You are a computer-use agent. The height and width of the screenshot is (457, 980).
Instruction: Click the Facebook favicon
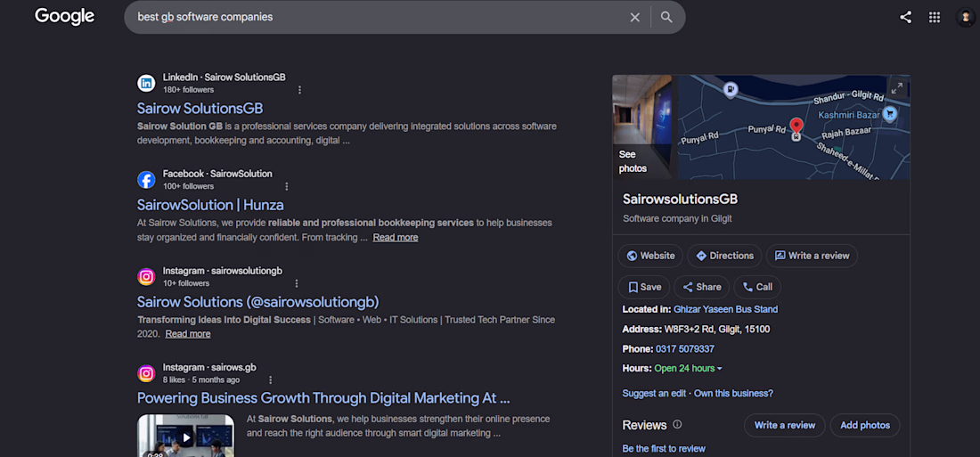pyautogui.click(x=146, y=180)
